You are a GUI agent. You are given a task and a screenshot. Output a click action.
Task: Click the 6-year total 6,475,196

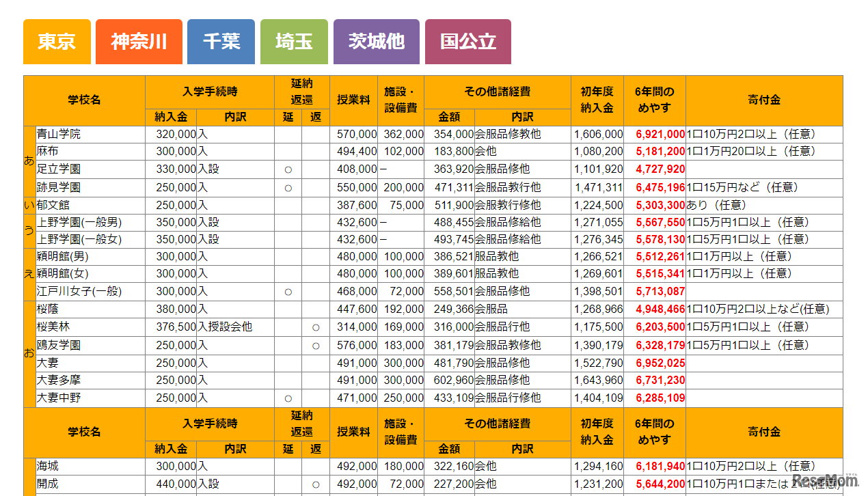coord(660,187)
